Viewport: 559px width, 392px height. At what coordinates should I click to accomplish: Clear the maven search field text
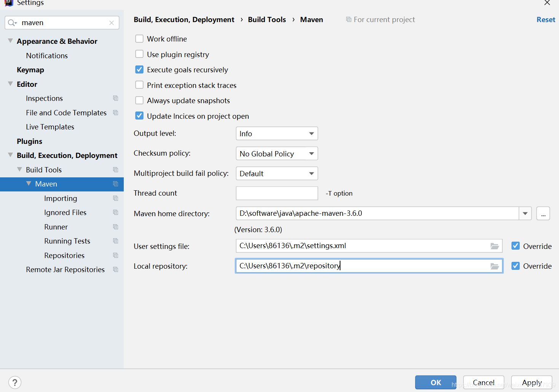(112, 23)
